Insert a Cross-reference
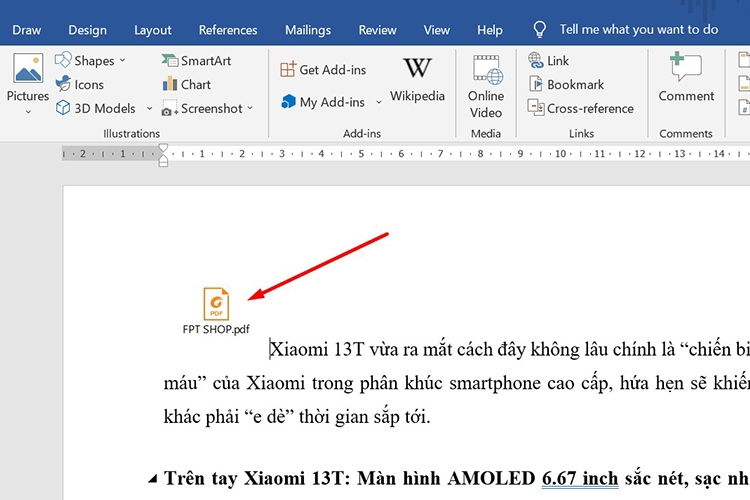Screen dimensions: 750x500 pyautogui.click(x=580, y=108)
